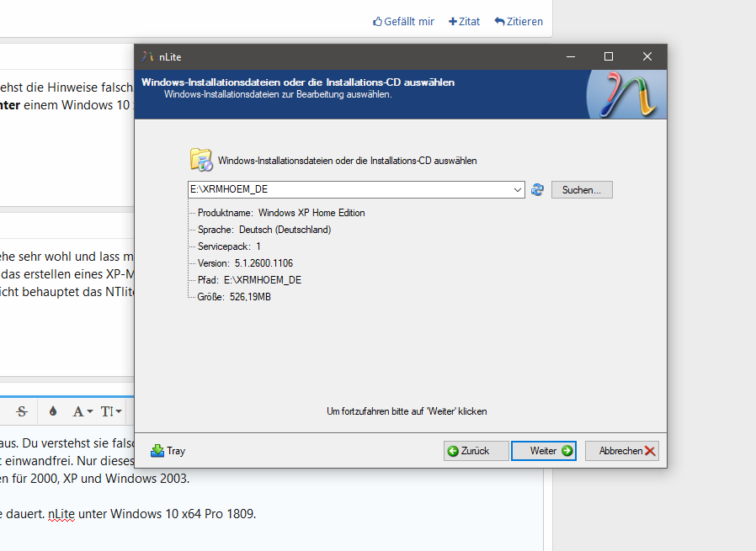Click the Zitieren reply link
This screenshot has height=551, width=756.
[519, 22]
